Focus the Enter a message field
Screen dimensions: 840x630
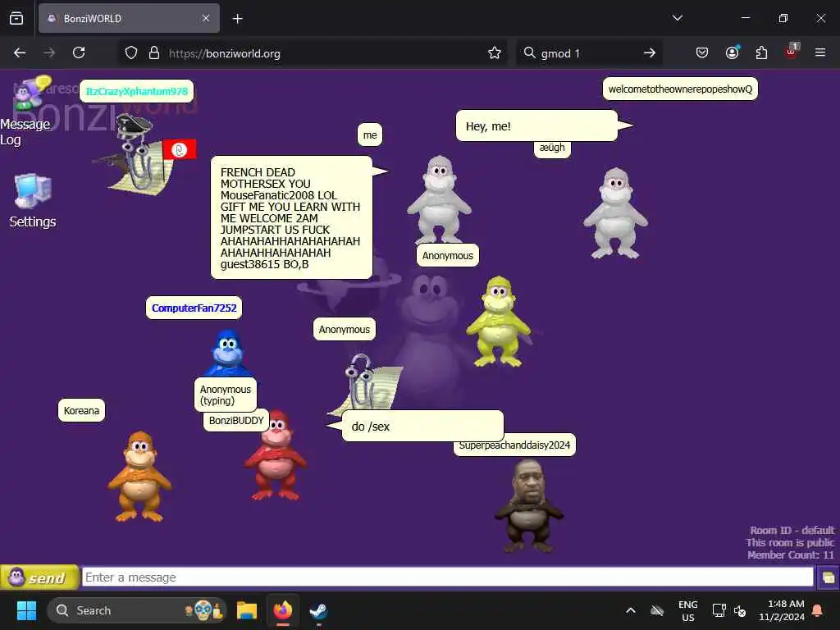[x=448, y=577]
